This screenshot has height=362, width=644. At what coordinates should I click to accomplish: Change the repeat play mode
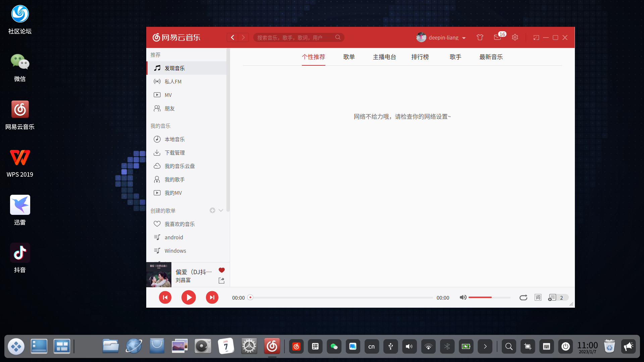coord(523,297)
